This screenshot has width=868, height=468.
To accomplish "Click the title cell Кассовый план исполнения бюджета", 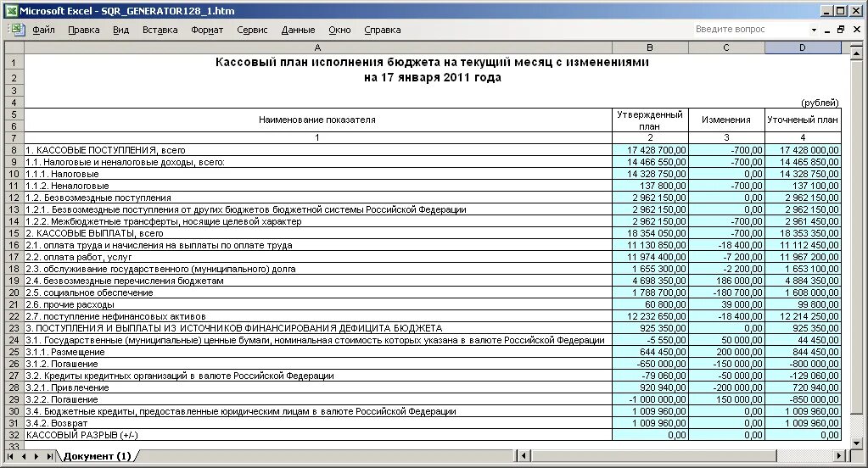I will click(432, 62).
